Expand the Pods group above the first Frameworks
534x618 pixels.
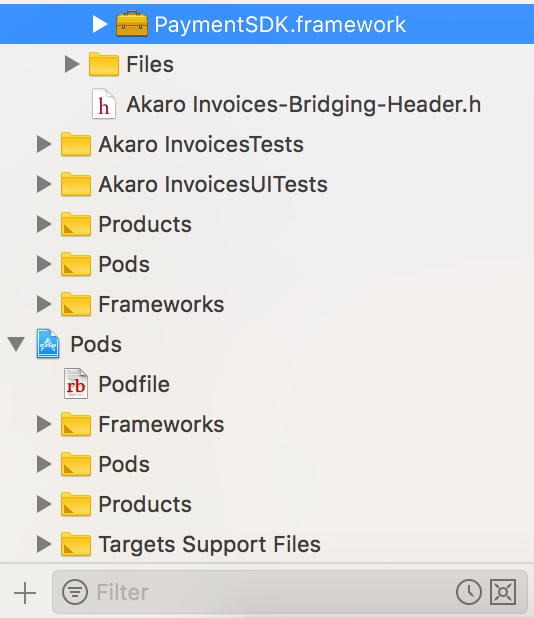pyautogui.click(x=44, y=264)
